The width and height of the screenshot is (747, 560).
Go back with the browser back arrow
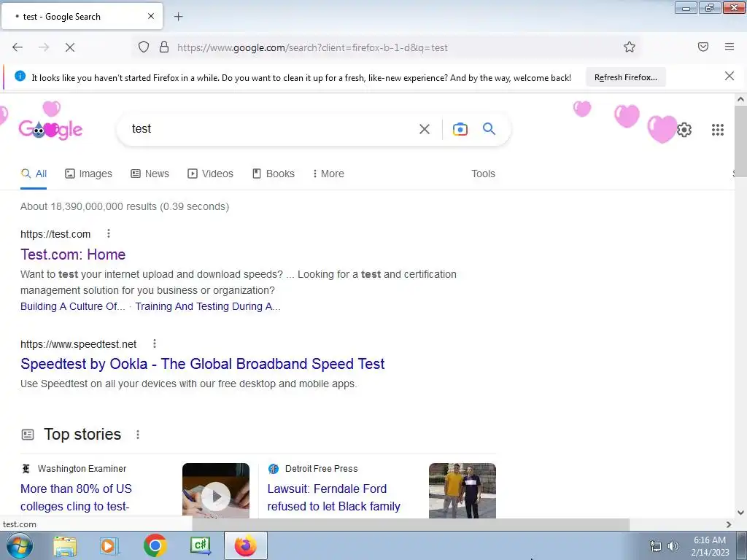pos(18,47)
